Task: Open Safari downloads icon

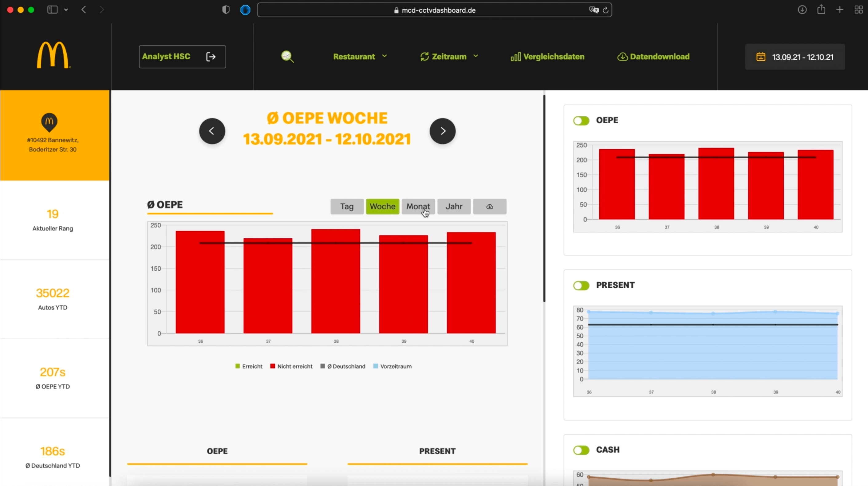Action: click(x=802, y=10)
